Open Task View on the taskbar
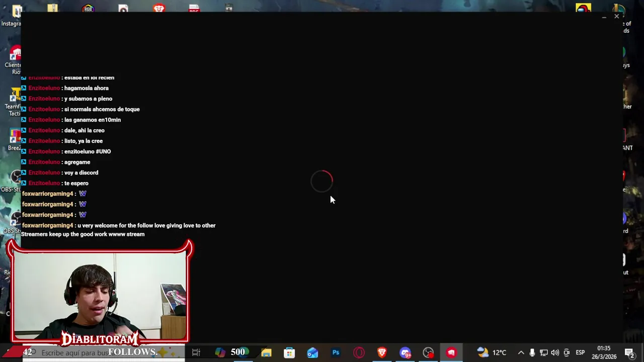 [196, 352]
